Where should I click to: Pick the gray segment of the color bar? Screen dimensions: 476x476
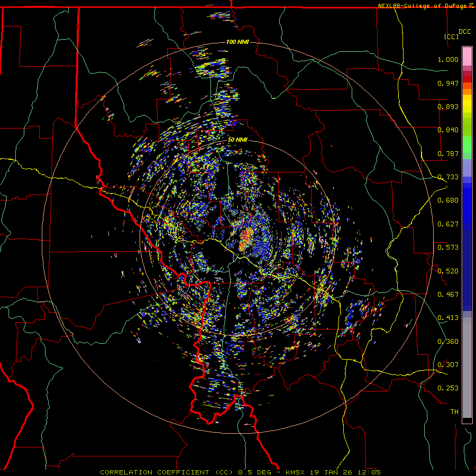click(x=467, y=368)
